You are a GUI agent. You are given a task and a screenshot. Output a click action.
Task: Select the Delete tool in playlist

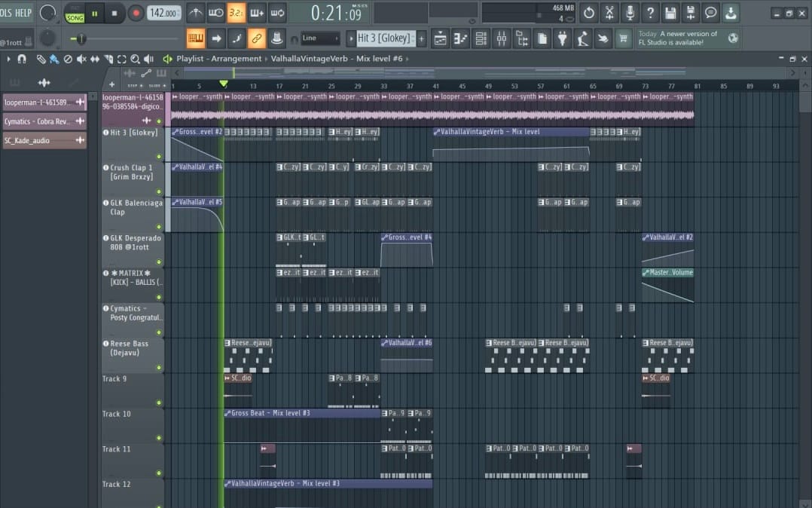(68, 59)
